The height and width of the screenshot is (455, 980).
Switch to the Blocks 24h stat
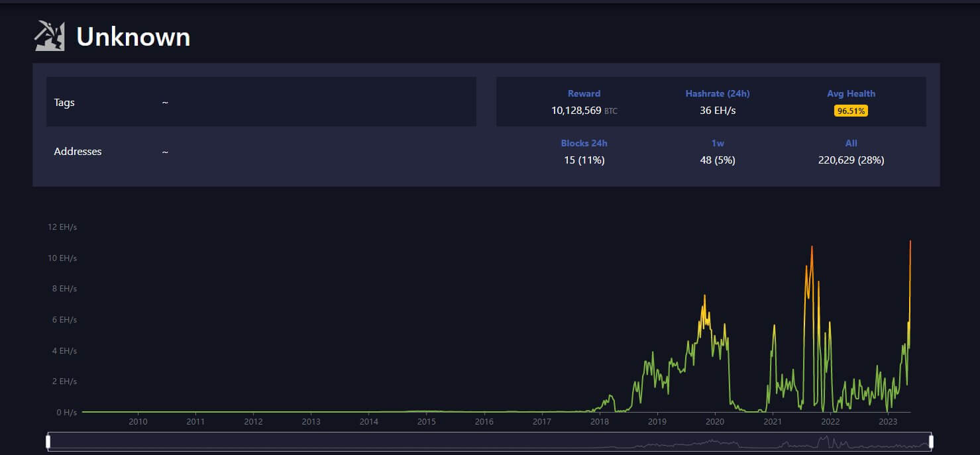(x=584, y=143)
